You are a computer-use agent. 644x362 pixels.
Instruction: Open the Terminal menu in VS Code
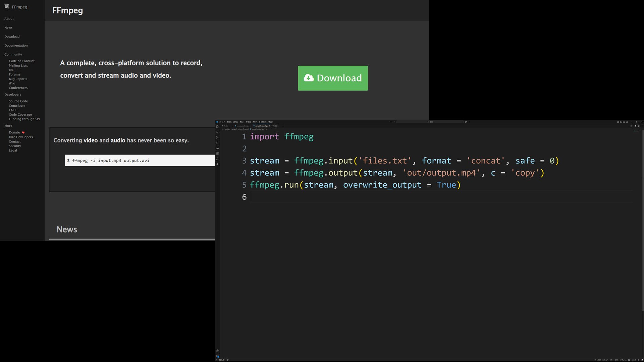pos(263,122)
